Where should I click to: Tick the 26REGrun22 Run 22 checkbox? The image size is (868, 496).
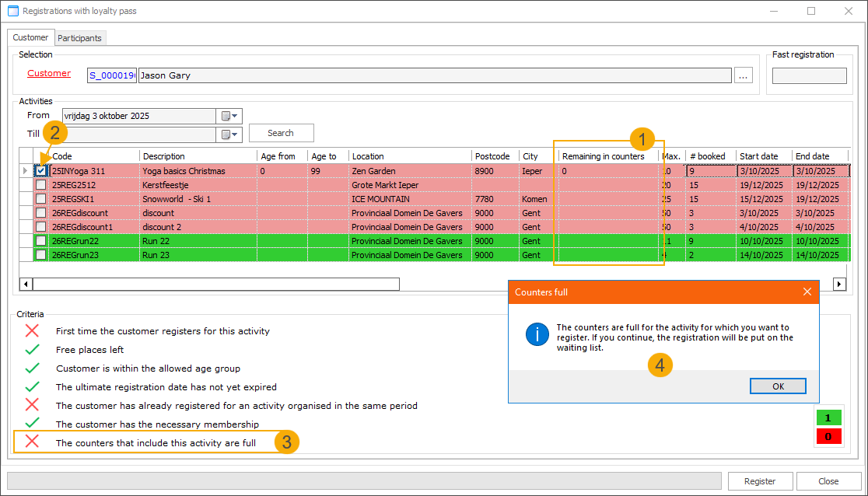click(40, 241)
